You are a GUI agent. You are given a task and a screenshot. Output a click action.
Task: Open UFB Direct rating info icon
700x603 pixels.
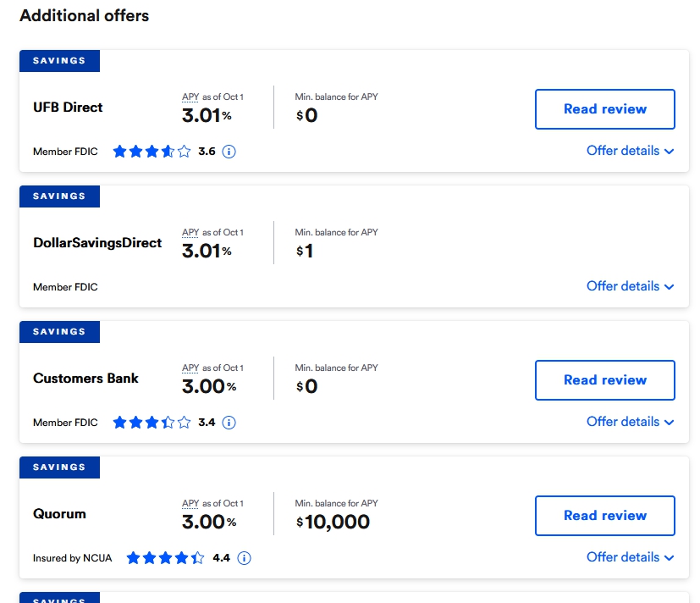(229, 152)
